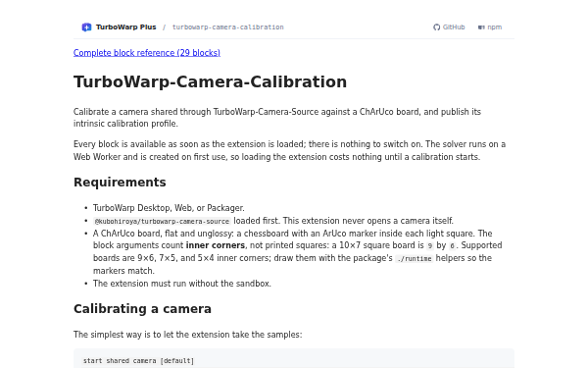The height and width of the screenshot is (368, 588).
Task: Click paragraph starting 'Every block is available'
Action: (x=289, y=150)
